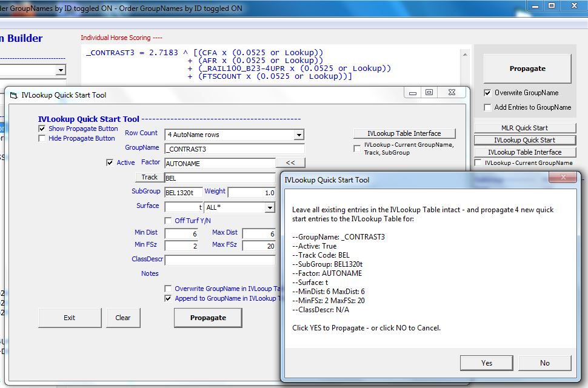
Task: Click IVLookup Table Interface in main window
Action: point(524,152)
